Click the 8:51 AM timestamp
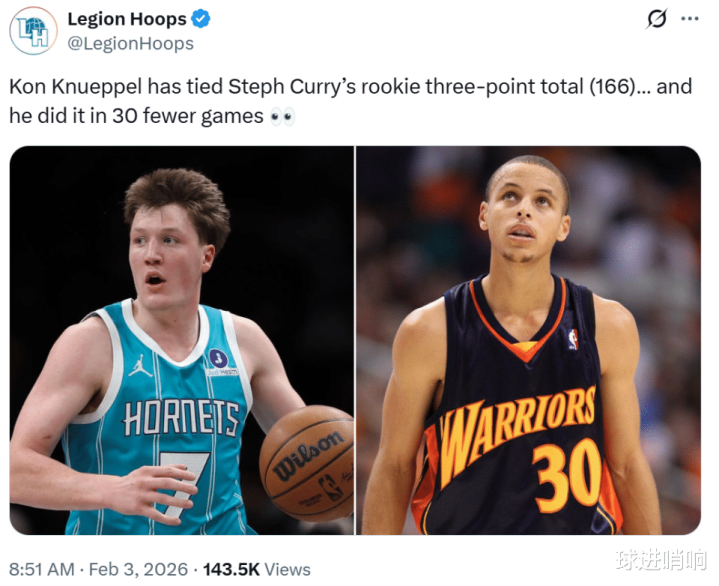This screenshot has height=586, width=719. pyautogui.click(x=42, y=569)
